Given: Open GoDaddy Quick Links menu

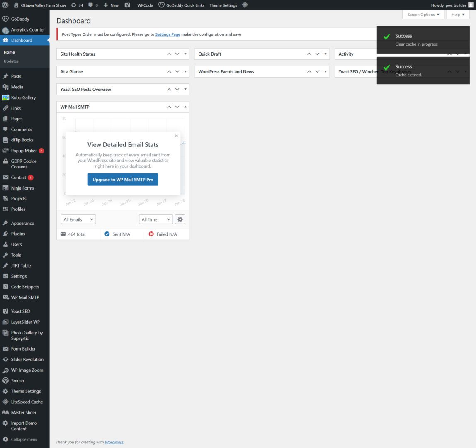Looking at the screenshot, I should click(x=182, y=5).
